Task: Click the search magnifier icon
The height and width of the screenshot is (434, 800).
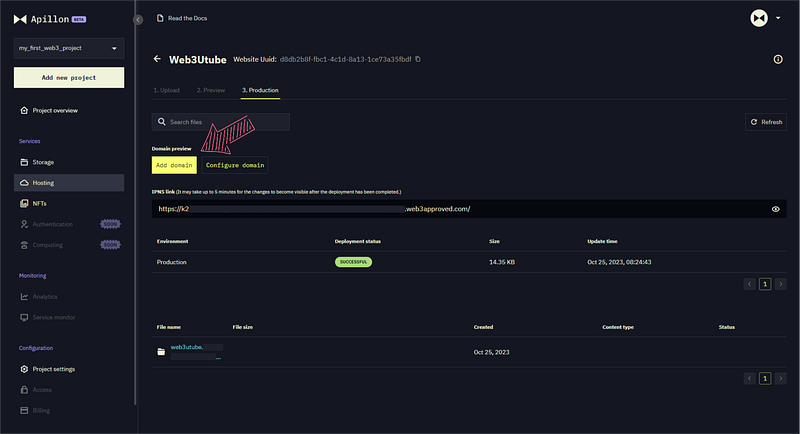Action: (162, 122)
